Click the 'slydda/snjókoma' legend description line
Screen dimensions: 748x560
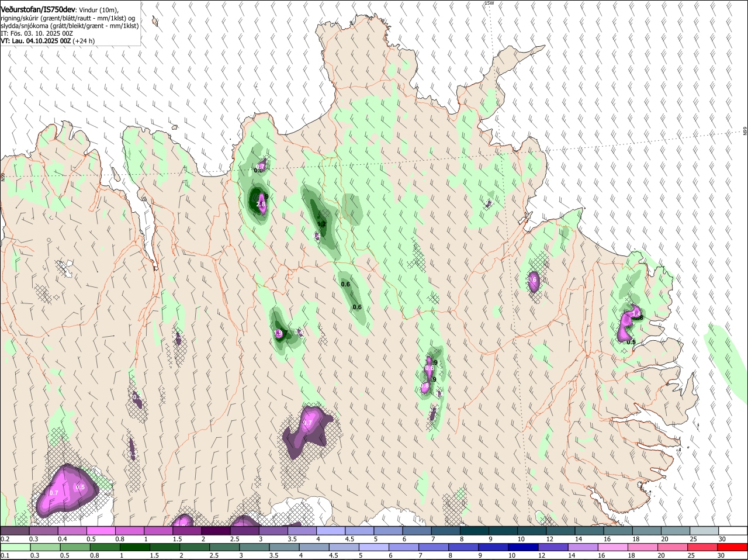[70, 26]
